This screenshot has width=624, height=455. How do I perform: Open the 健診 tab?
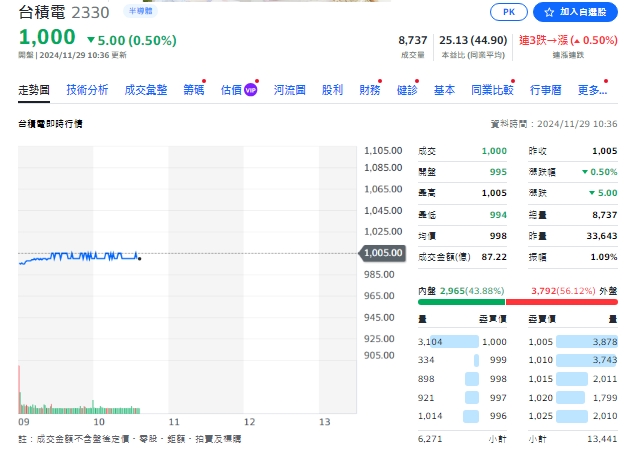coord(407,90)
